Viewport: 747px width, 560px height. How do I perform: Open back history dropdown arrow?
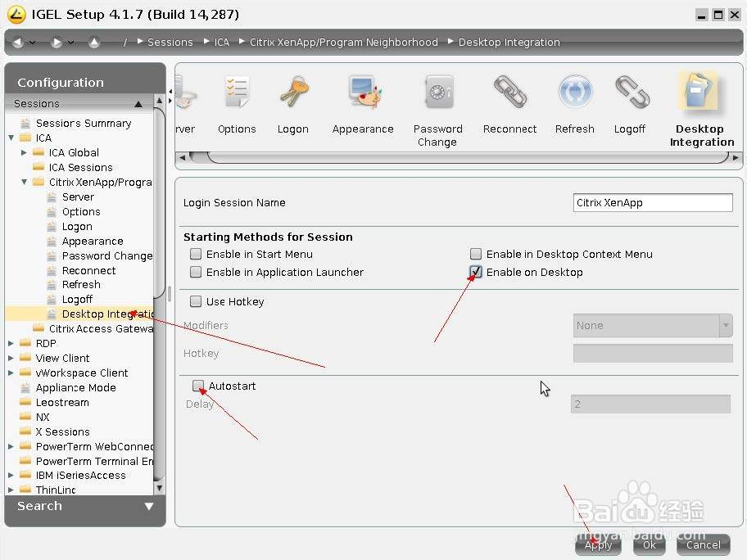pos(33,43)
